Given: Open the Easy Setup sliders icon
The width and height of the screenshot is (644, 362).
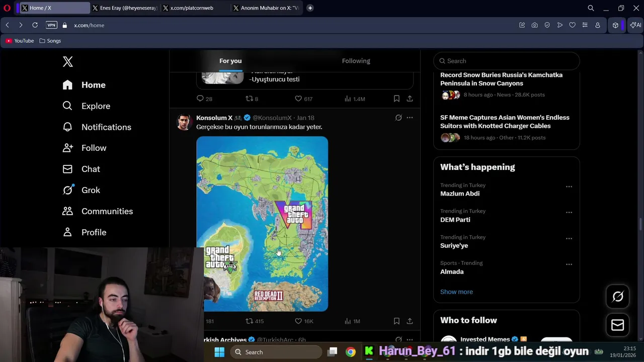Looking at the screenshot, I should coord(585,25).
